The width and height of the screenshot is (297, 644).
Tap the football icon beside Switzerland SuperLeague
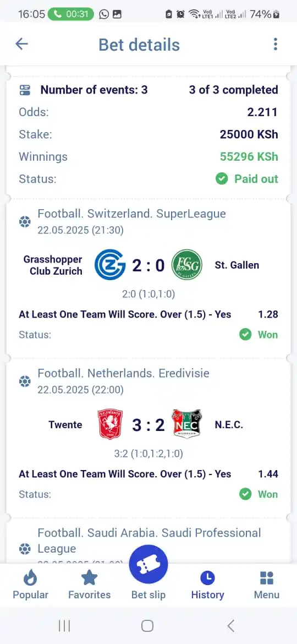coord(25,222)
